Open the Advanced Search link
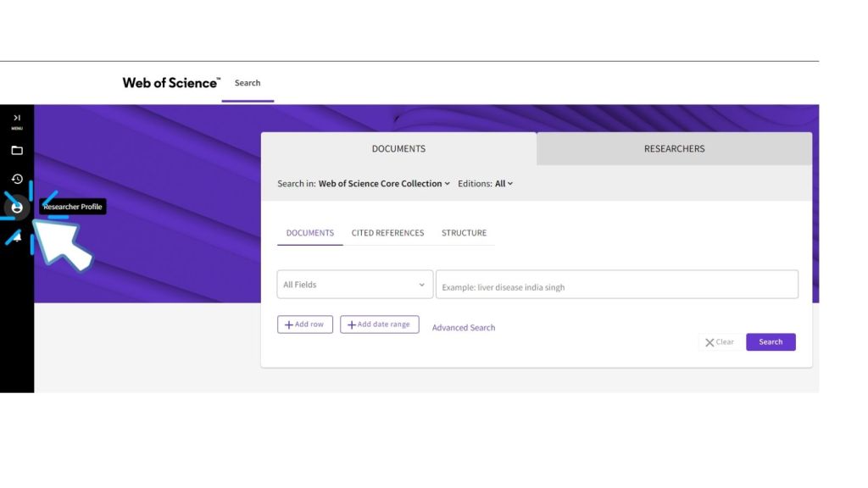Image resolution: width=868 pixels, height=488 pixels. (x=464, y=328)
